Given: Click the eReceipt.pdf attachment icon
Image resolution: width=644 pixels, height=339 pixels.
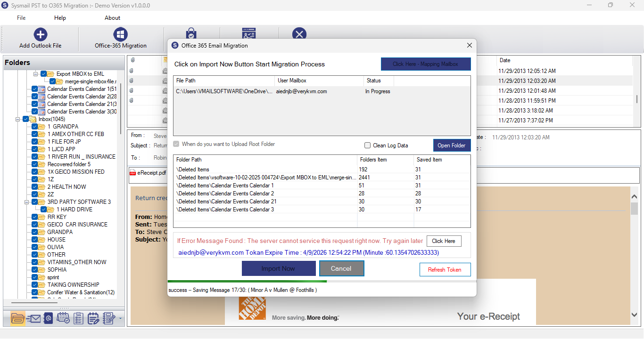Looking at the screenshot, I should (x=133, y=173).
